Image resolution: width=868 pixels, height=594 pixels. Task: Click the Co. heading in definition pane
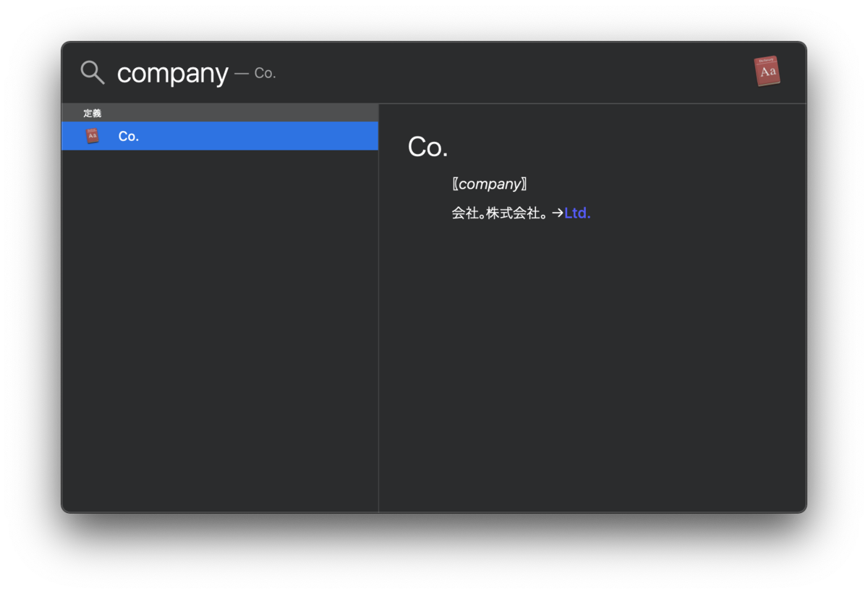pos(427,147)
